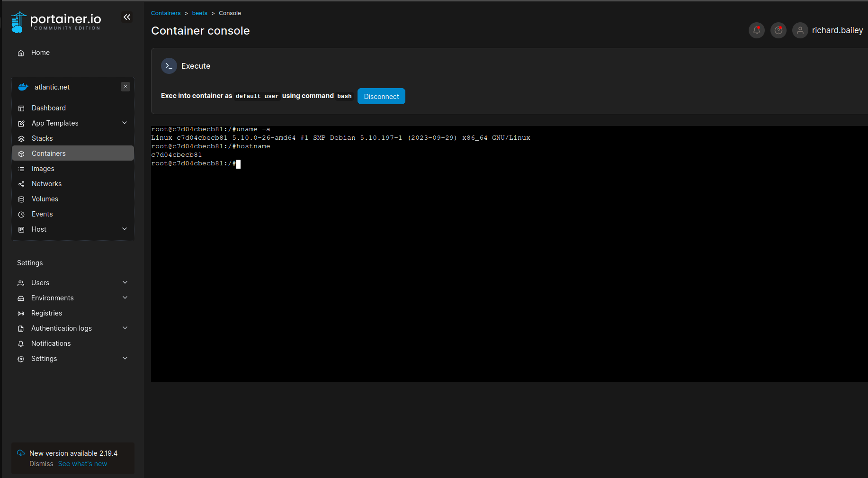Image resolution: width=868 pixels, height=478 pixels.
Task: Open Volumes menu item
Action: 73,199
